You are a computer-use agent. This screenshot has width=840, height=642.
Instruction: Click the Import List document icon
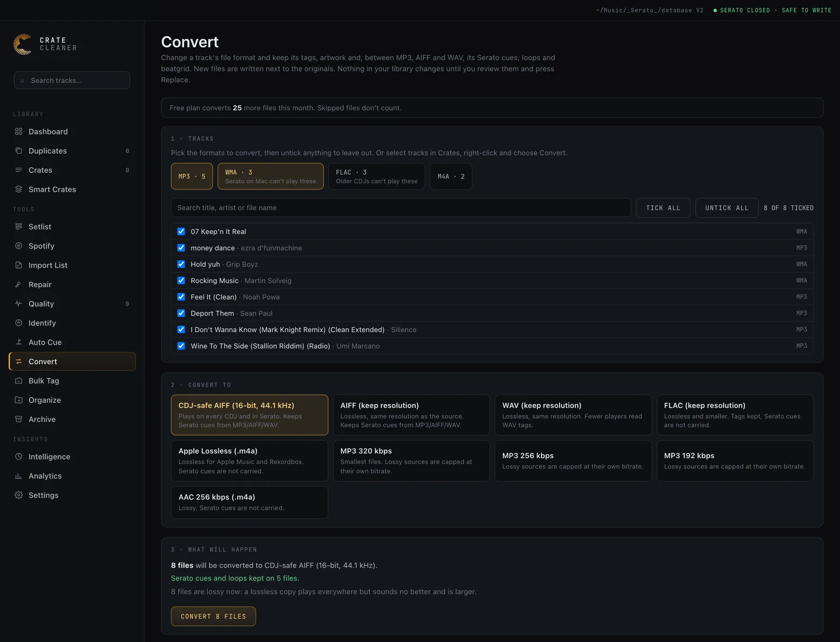19,265
